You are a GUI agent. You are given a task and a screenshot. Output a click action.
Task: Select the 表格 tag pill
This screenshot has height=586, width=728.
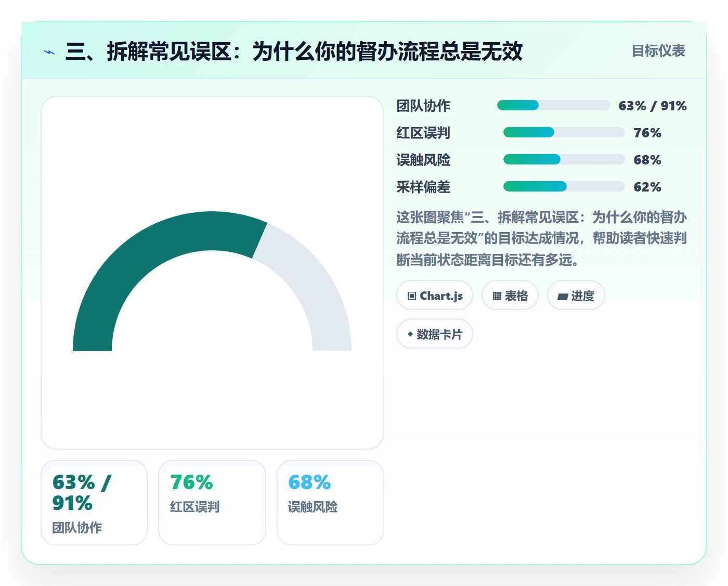[x=510, y=296]
